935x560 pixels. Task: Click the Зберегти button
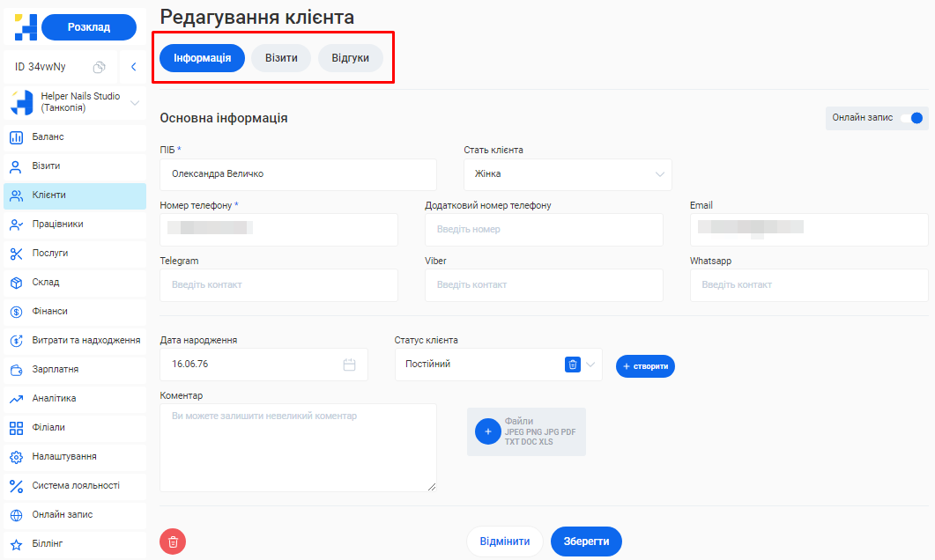[x=586, y=542]
